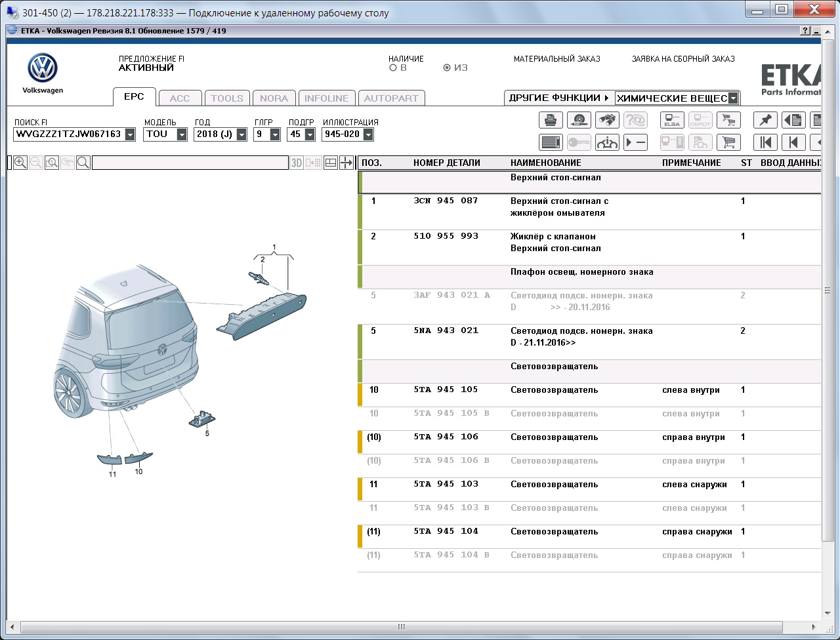Image resolution: width=840 pixels, height=640 pixels.
Task: Click the НАИМЕНОВАНИЕ column header
Action: click(546, 163)
